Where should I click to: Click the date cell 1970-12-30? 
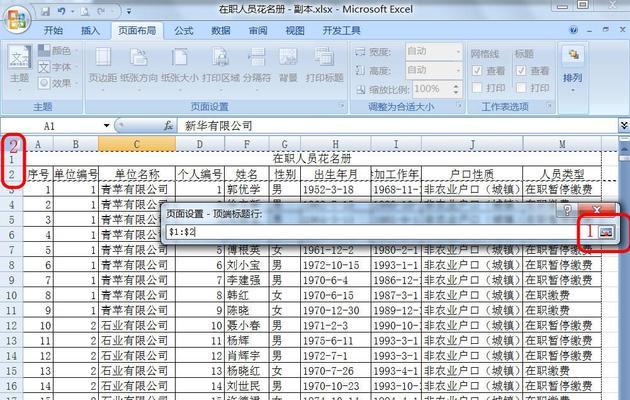[x=335, y=310]
